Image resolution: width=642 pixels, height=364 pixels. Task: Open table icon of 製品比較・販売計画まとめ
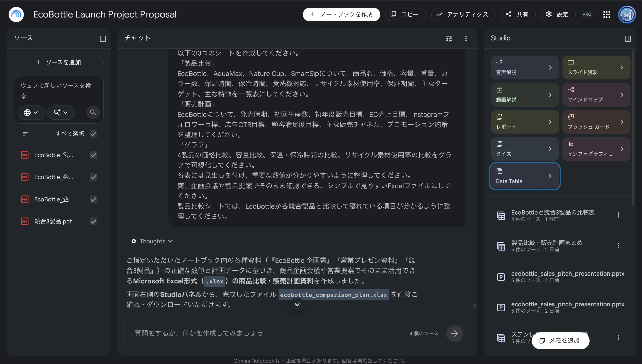click(501, 246)
